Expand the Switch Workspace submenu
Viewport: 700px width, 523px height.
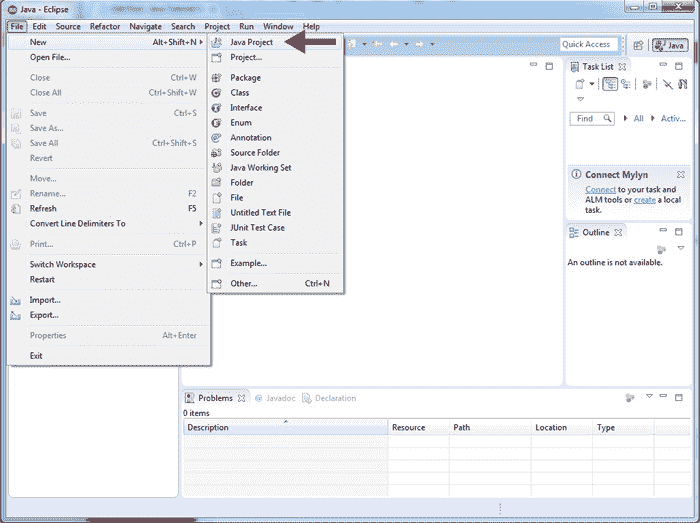coord(107,265)
